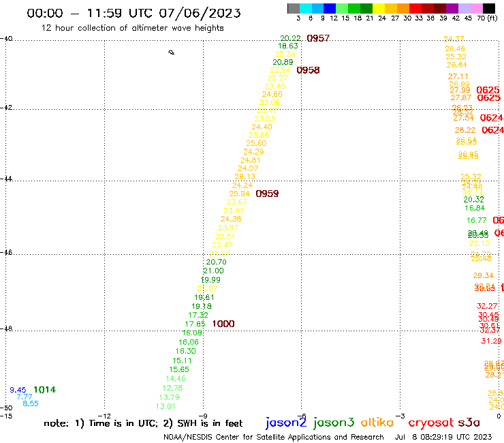Click the value 24.37 at top right
The height and width of the screenshot is (443, 504).
click(454, 39)
